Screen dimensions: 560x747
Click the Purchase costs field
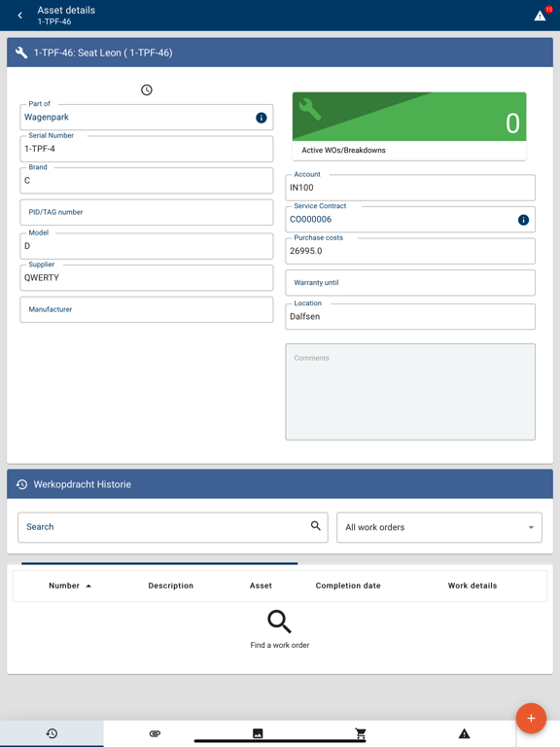[410, 251]
